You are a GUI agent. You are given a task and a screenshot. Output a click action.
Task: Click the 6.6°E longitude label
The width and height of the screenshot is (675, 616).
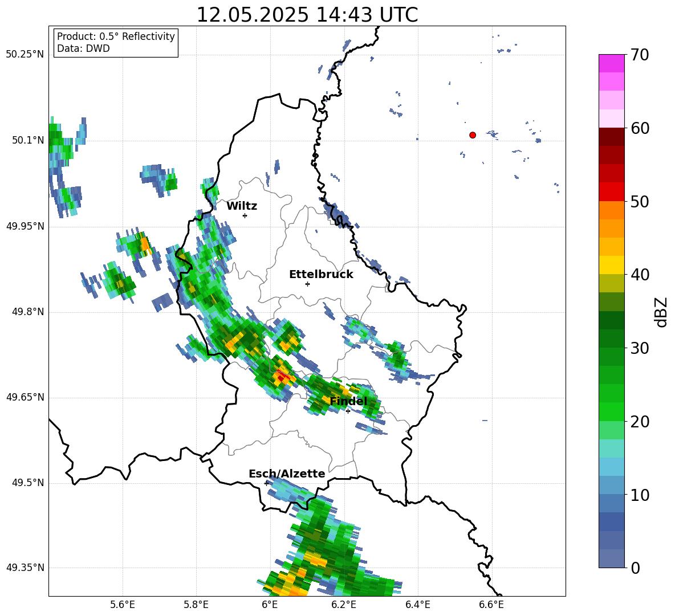pos(491,605)
